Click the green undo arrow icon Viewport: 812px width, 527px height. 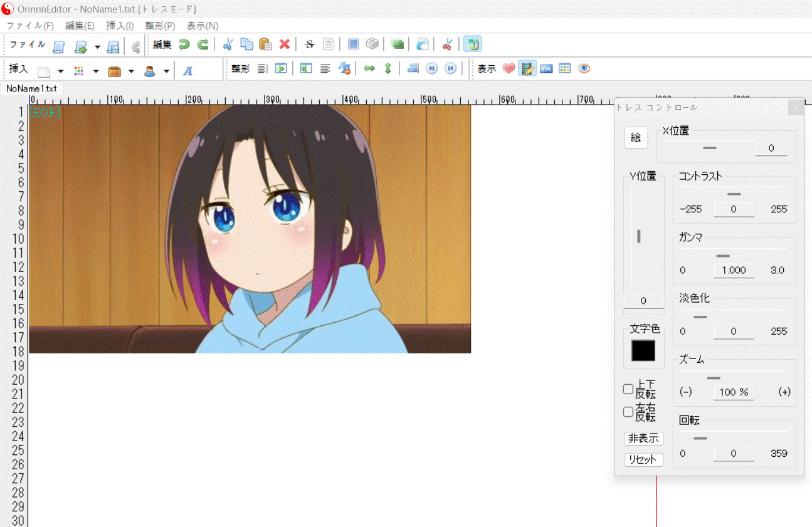pos(184,44)
